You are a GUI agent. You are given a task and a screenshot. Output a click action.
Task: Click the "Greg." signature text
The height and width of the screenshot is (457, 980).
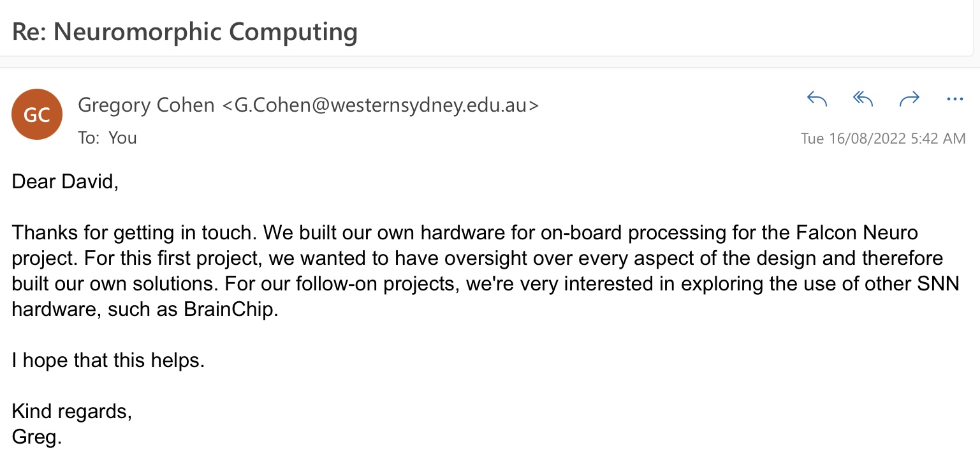[x=37, y=438]
